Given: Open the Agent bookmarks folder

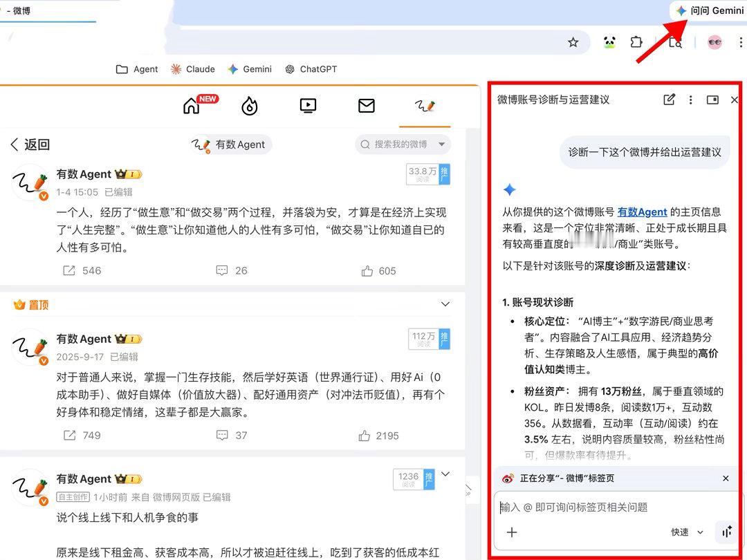Looking at the screenshot, I should point(137,69).
